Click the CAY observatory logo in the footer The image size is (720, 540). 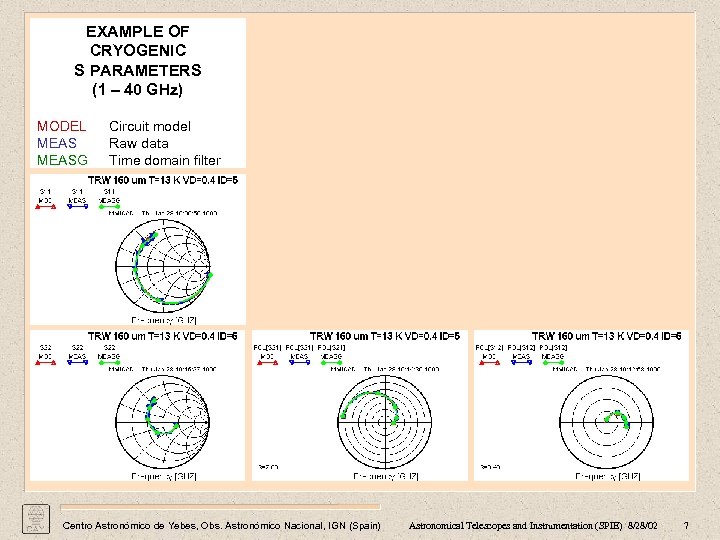[36, 518]
